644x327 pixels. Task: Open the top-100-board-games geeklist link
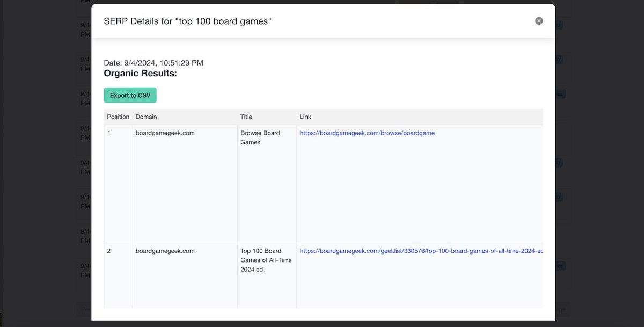coord(421,251)
